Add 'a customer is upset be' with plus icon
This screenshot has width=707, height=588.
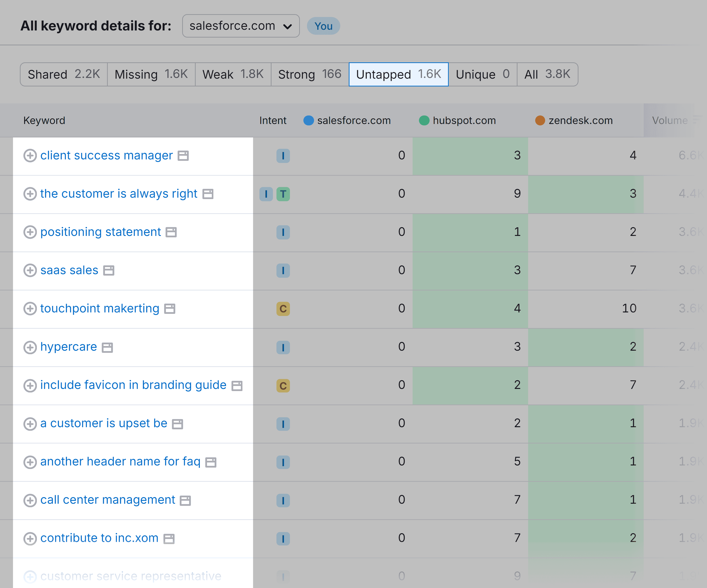point(30,423)
